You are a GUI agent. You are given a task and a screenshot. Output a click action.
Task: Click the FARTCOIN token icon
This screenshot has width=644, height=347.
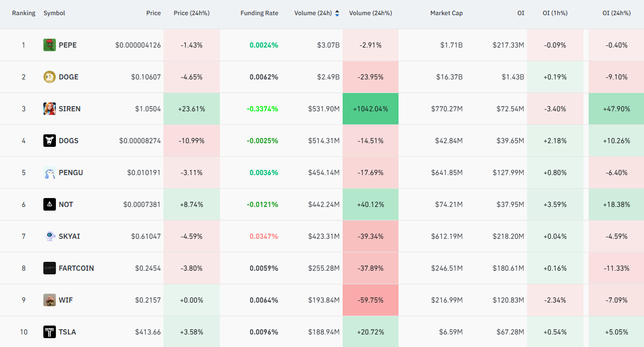(50, 268)
